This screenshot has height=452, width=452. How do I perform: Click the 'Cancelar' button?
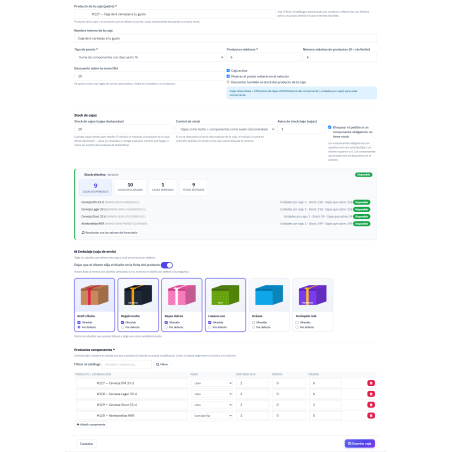coord(86,444)
